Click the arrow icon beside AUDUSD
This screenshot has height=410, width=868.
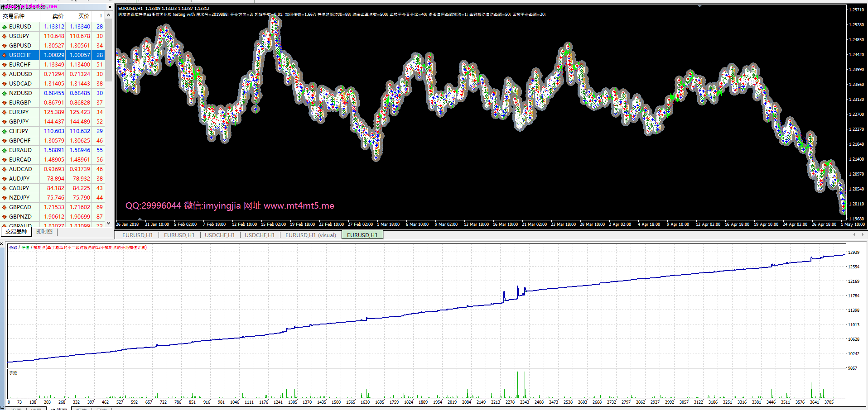4,74
